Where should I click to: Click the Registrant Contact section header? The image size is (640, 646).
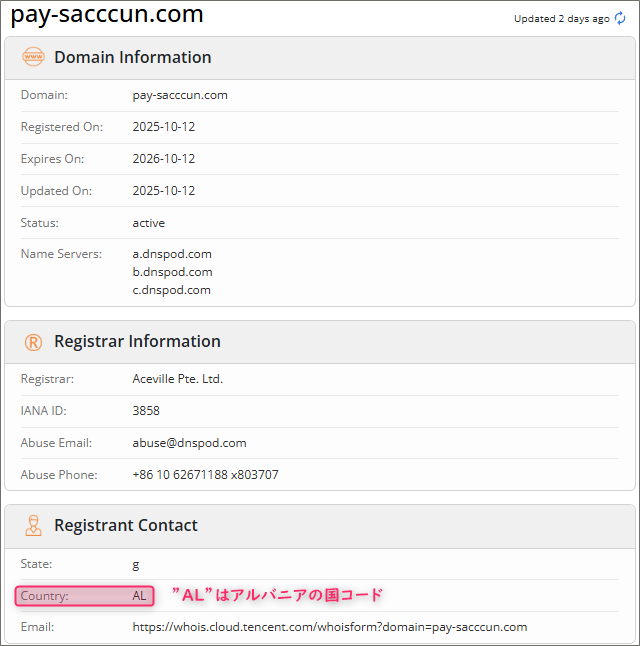click(x=126, y=525)
